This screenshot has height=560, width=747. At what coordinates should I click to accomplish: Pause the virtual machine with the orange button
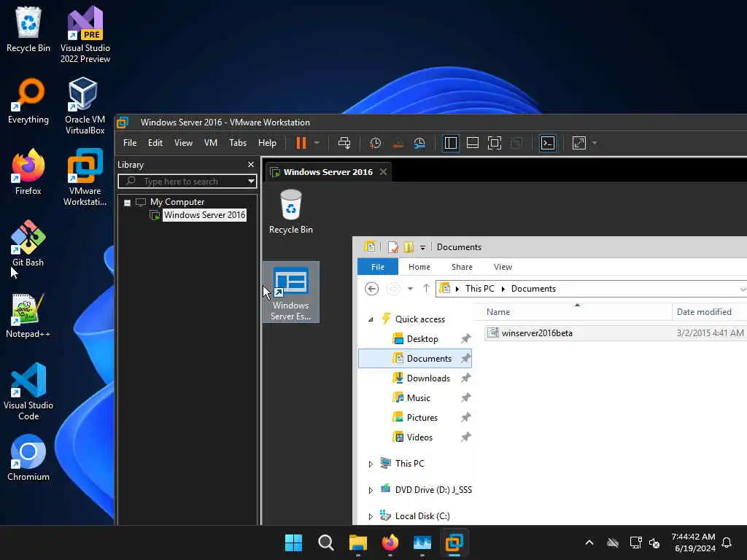tap(301, 143)
